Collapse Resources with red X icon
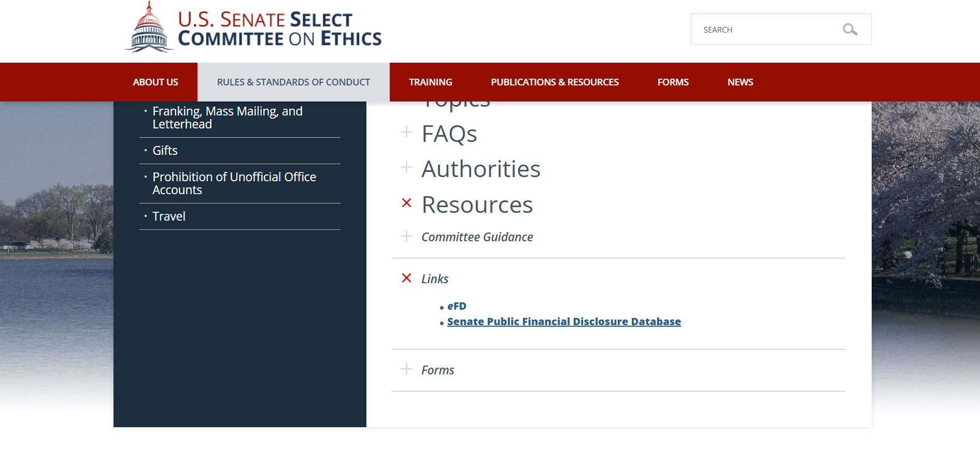Viewport: 980px width, 451px height. pos(407,203)
